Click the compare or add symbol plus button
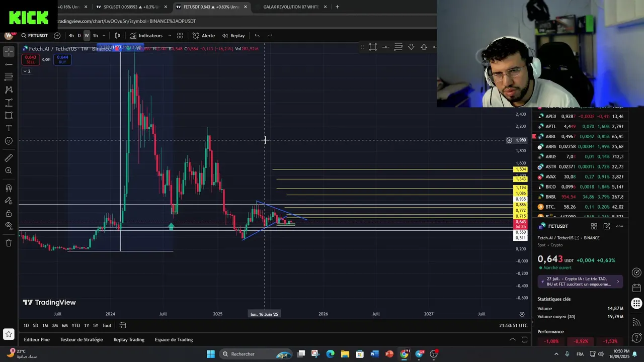 click(x=57, y=36)
